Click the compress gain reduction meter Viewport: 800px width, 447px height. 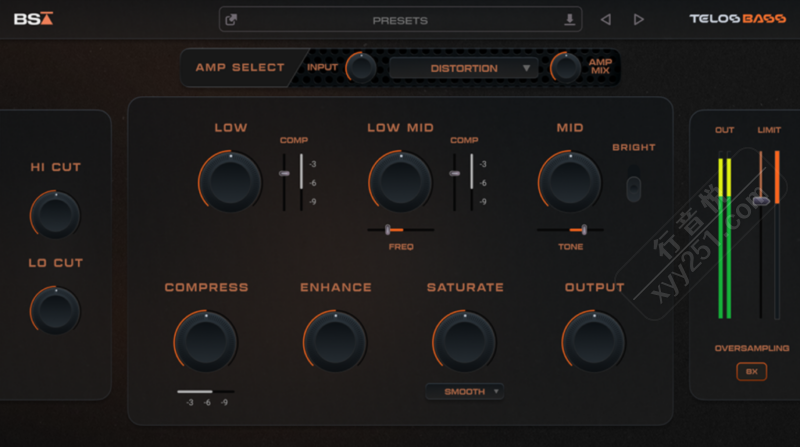tap(206, 391)
